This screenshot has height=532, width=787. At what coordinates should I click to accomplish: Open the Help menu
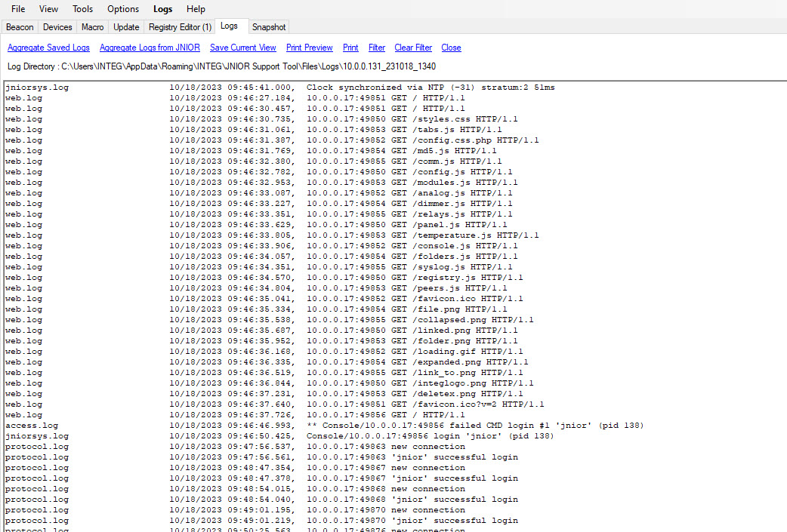pyautogui.click(x=196, y=9)
